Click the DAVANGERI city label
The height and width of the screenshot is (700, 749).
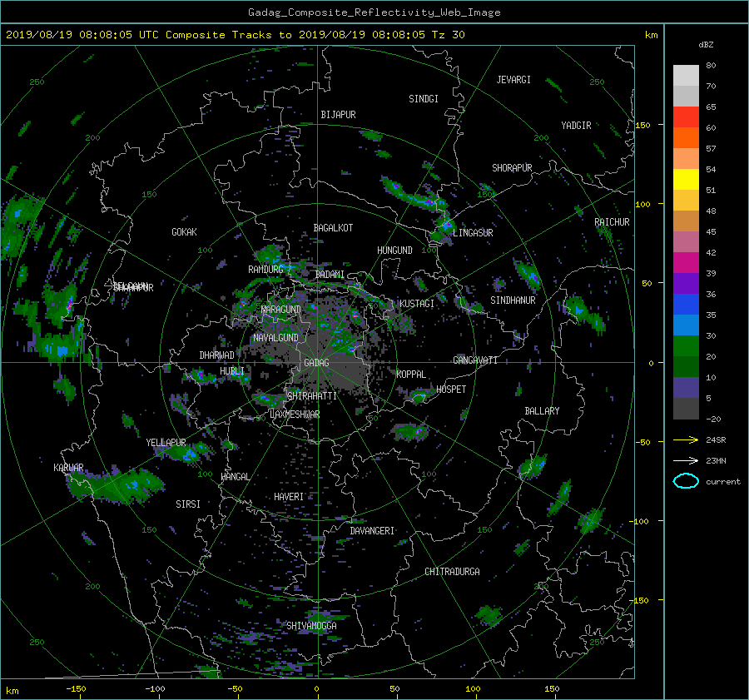coord(372,531)
